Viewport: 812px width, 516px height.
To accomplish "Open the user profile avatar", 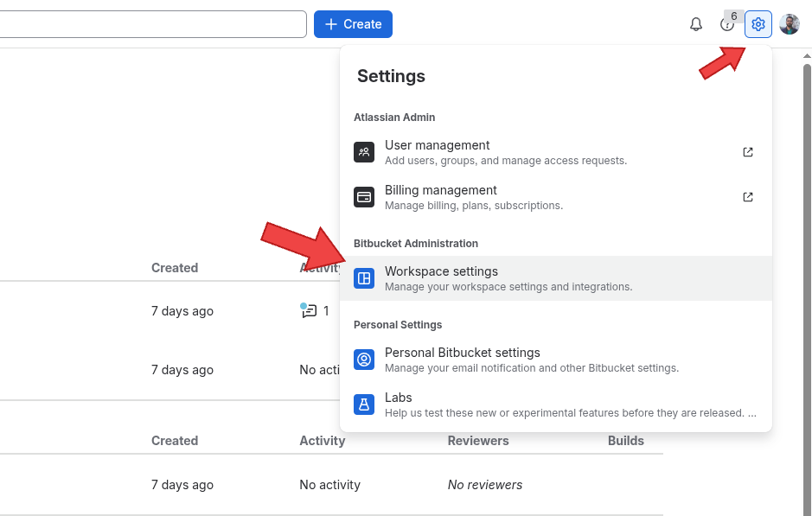I will (x=790, y=24).
